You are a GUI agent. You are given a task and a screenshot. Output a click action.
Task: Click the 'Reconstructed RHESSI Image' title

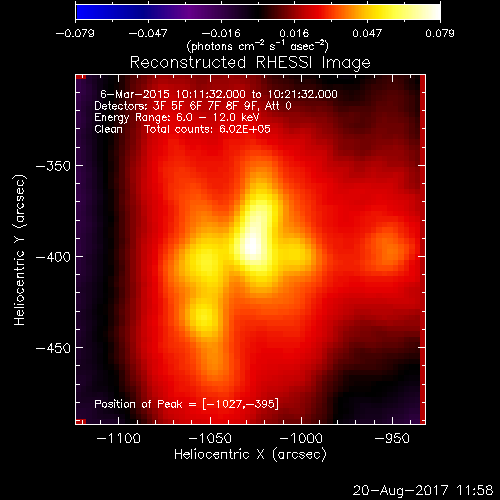(x=250, y=63)
